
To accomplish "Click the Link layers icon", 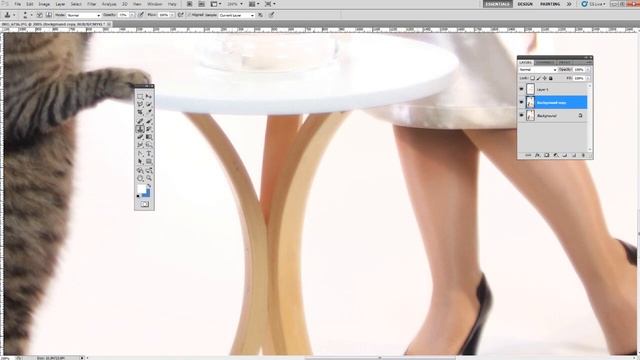I will tap(528, 155).
